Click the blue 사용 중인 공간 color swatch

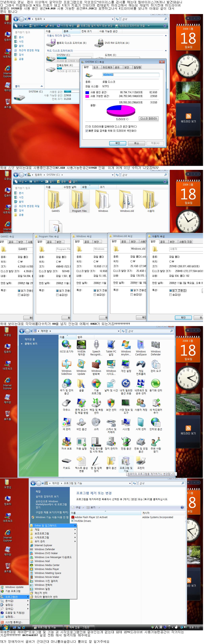[87, 92]
